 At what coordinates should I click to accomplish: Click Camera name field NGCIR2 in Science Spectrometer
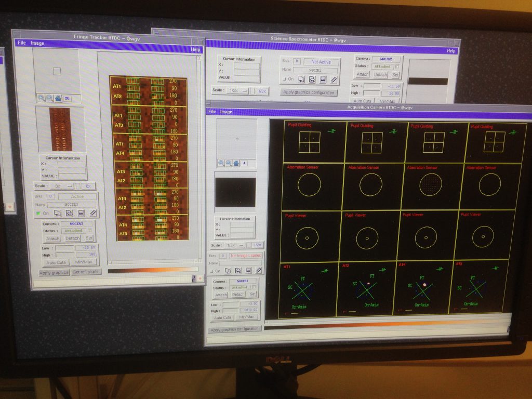tap(386, 59)
